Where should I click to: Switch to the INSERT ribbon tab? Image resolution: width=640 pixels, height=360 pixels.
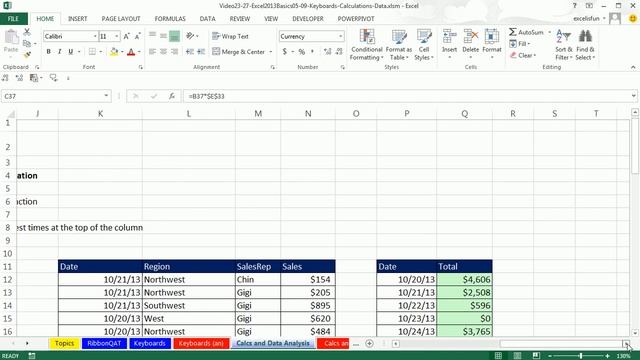pos(78,19)
